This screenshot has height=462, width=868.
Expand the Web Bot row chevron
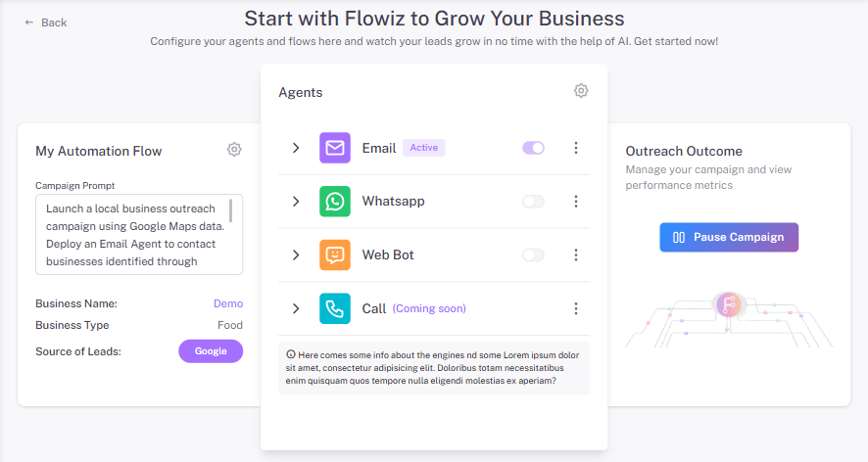[x=296, y=254]
